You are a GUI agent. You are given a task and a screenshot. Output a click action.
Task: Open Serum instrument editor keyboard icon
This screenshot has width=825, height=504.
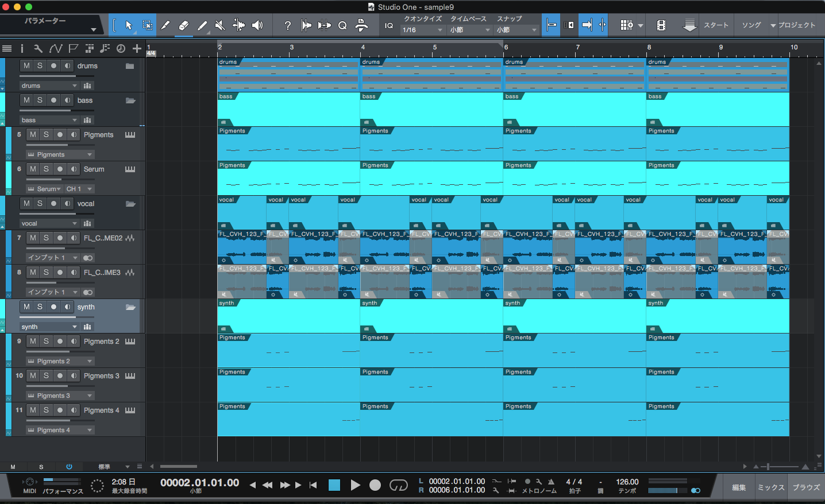click(x=130, y=169)
